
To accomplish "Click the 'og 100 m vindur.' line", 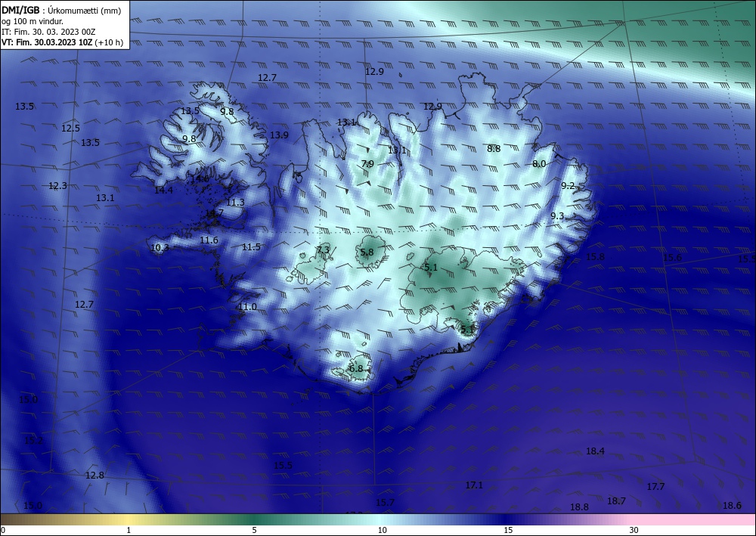I will pos(33,21).
